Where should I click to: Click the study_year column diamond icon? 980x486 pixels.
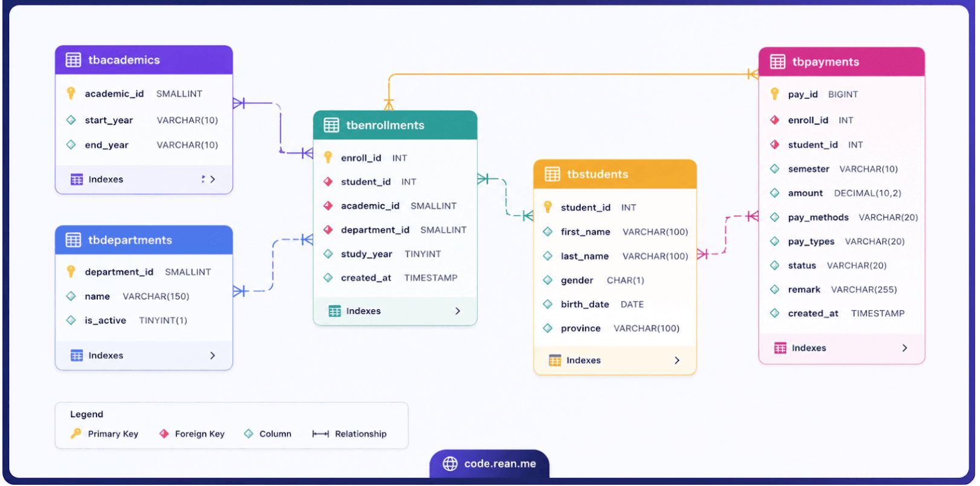tap(328, 254)
